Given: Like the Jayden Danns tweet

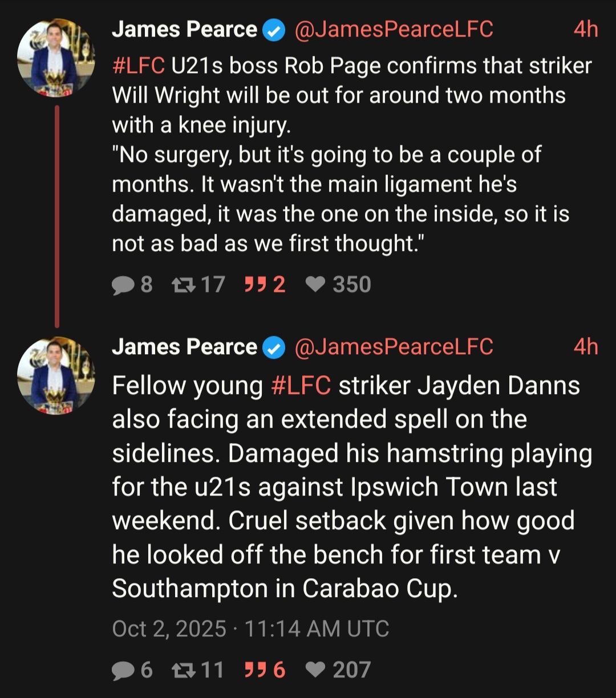Looking at the screenshot, I should (315, 670).
